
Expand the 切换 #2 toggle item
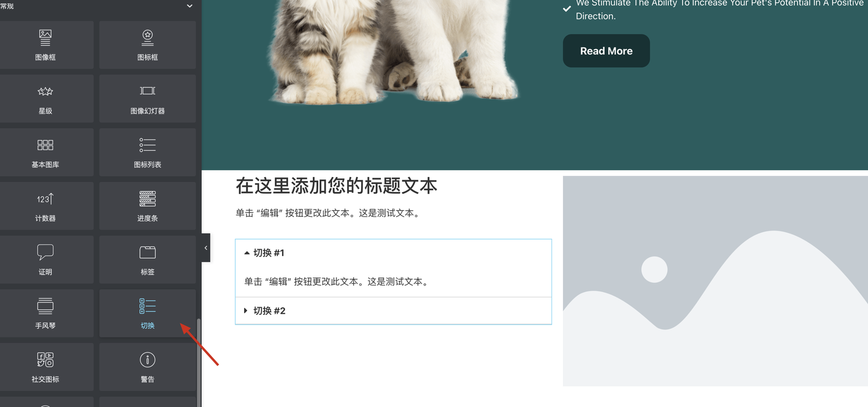coord(393,311)
